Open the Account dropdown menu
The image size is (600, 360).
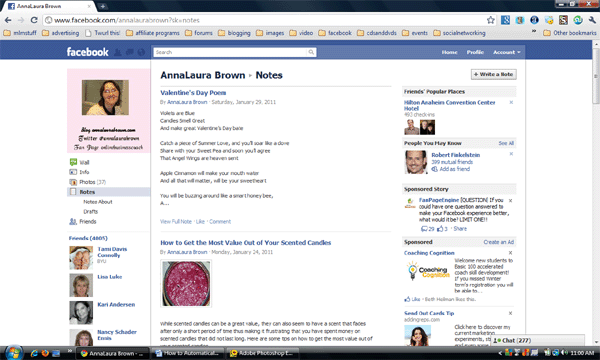pos(507,52)
